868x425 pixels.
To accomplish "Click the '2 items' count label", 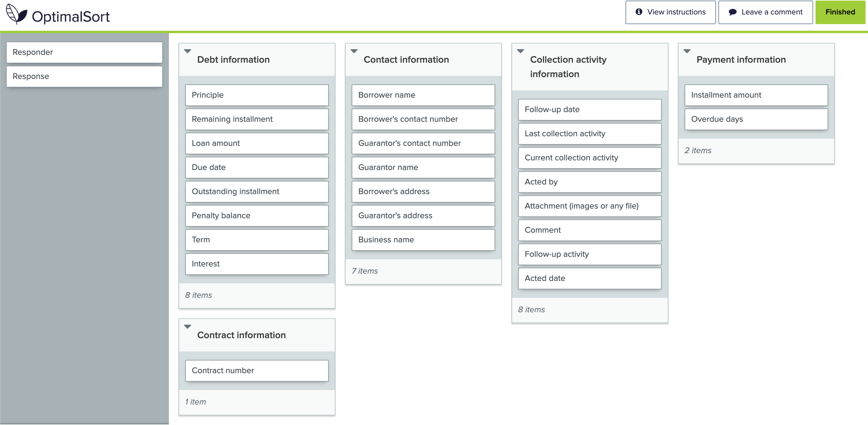I will (698, 150).
